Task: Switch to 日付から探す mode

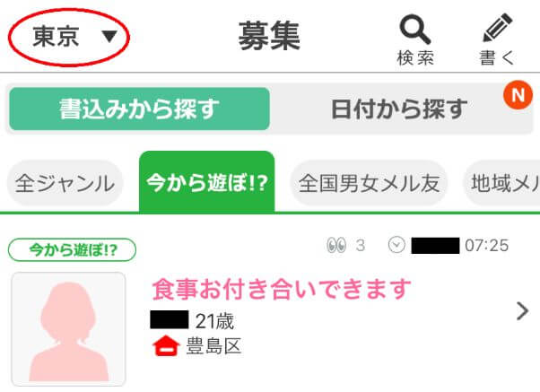Action: (x=399, y=109)
